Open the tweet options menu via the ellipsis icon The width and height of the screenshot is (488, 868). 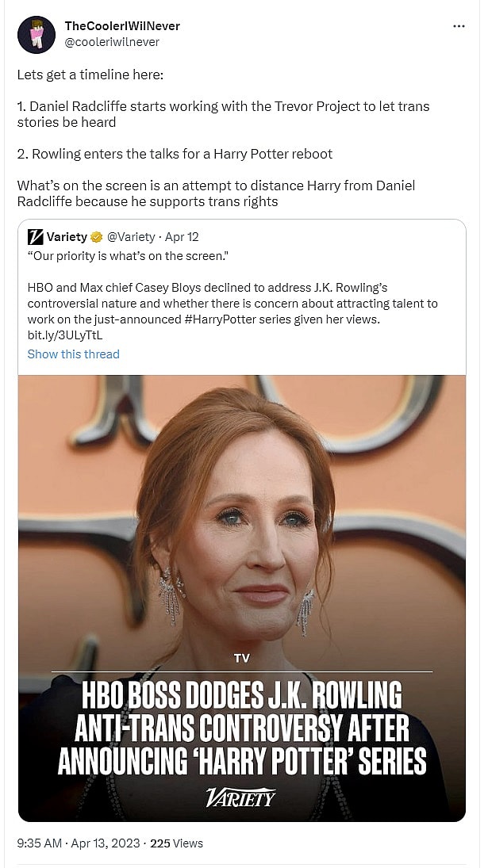[x=459, y=25]
